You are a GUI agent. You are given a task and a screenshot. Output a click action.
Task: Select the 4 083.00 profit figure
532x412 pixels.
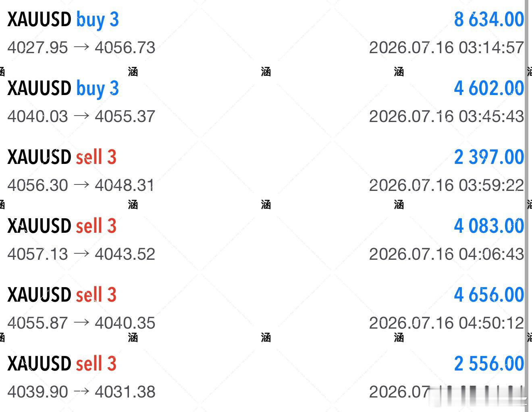tap(489, 226)
